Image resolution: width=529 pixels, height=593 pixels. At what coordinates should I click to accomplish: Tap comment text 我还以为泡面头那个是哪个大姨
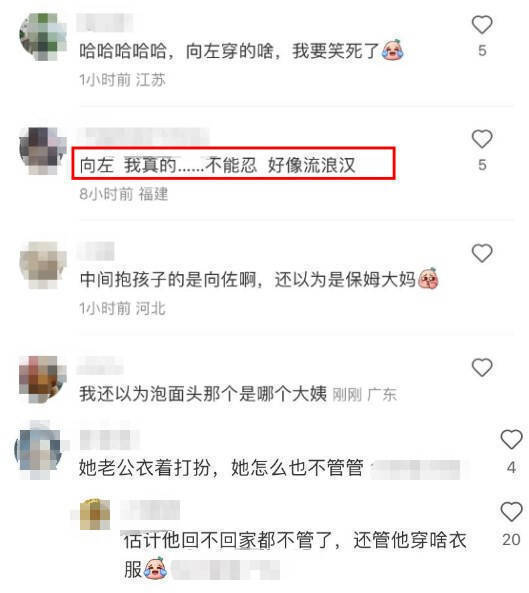(203, 394)
